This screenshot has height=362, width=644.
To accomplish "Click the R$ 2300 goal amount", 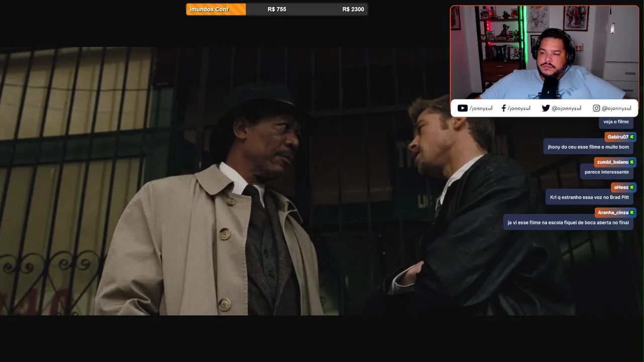I will (353, 9).
